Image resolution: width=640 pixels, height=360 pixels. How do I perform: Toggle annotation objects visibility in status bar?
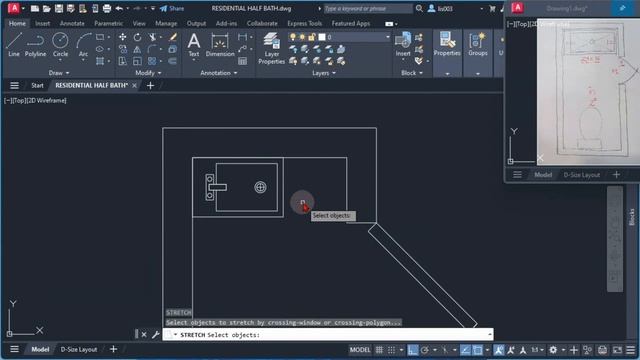tap(498, 350)
